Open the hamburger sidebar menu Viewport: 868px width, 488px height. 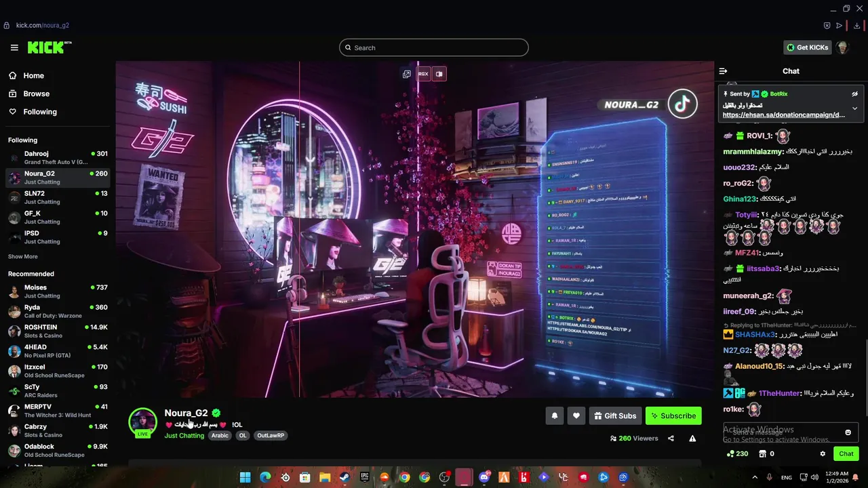[x=14, y=47]
